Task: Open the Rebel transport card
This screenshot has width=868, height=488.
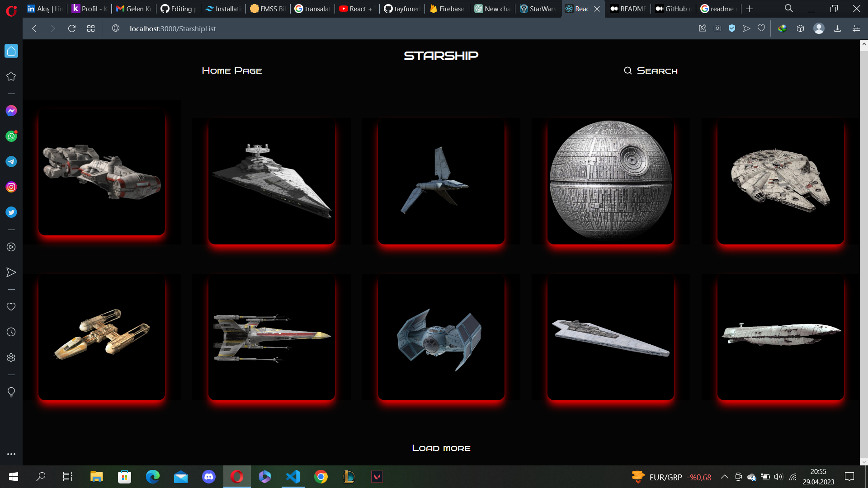Action: pos(781,338)
